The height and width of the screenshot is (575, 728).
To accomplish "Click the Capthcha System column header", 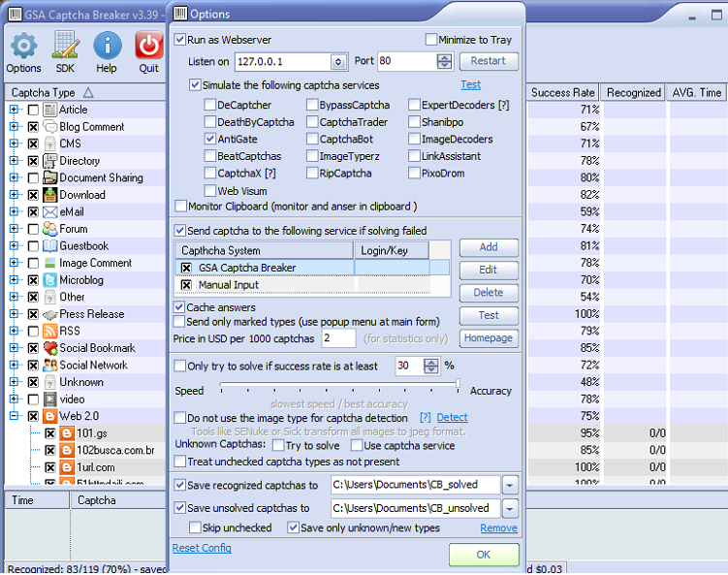I will tap(265, 250).
